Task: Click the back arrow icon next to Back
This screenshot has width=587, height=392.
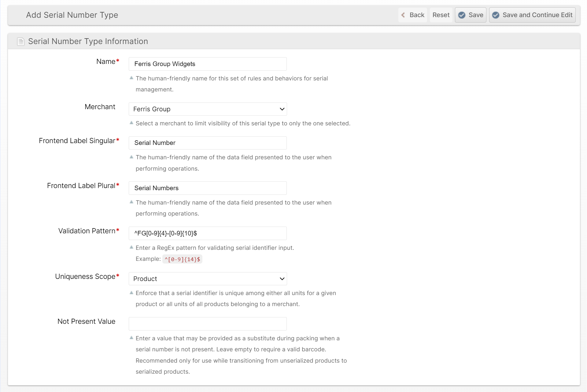Action: tap(403, 15)
